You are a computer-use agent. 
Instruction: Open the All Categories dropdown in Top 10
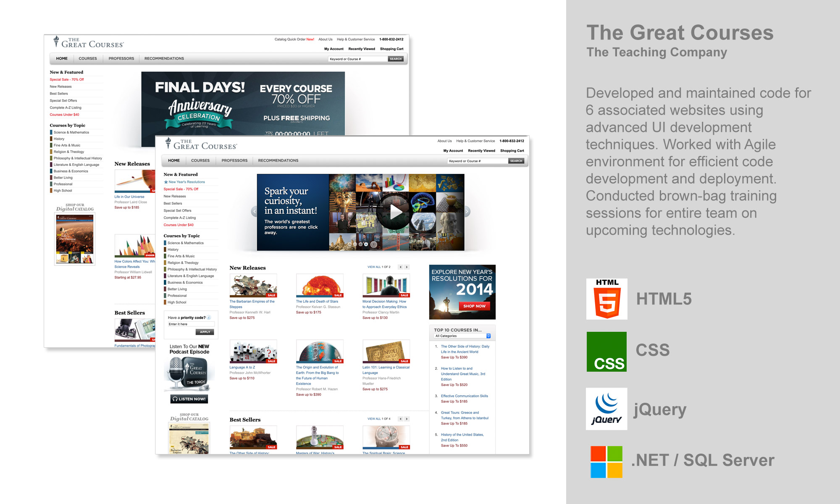tap(462, 336)
